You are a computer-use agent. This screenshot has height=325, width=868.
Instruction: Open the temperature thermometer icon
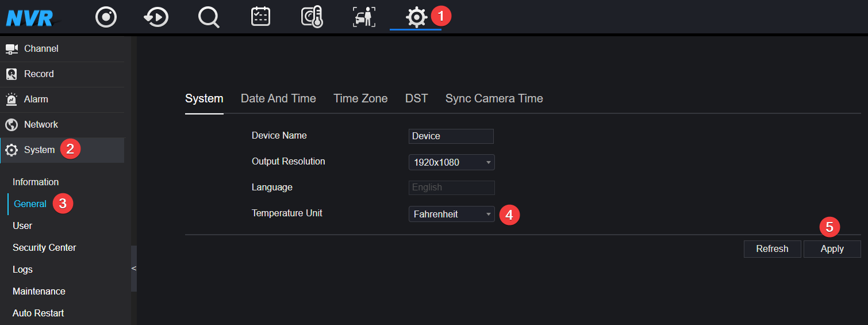click(312, 17)
